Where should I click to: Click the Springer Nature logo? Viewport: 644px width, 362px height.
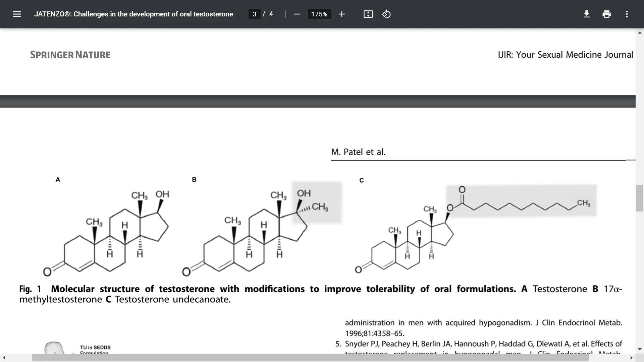point(70,55)
